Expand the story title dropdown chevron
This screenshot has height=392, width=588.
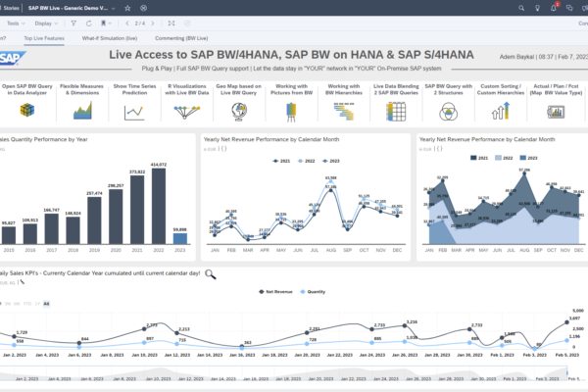(x=114, y=8)
